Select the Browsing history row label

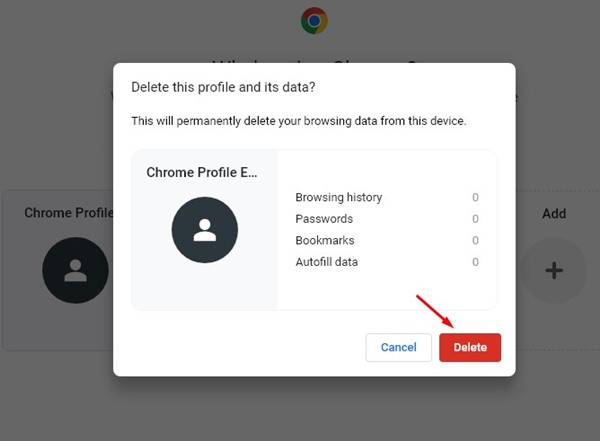(x=339, y=197)
